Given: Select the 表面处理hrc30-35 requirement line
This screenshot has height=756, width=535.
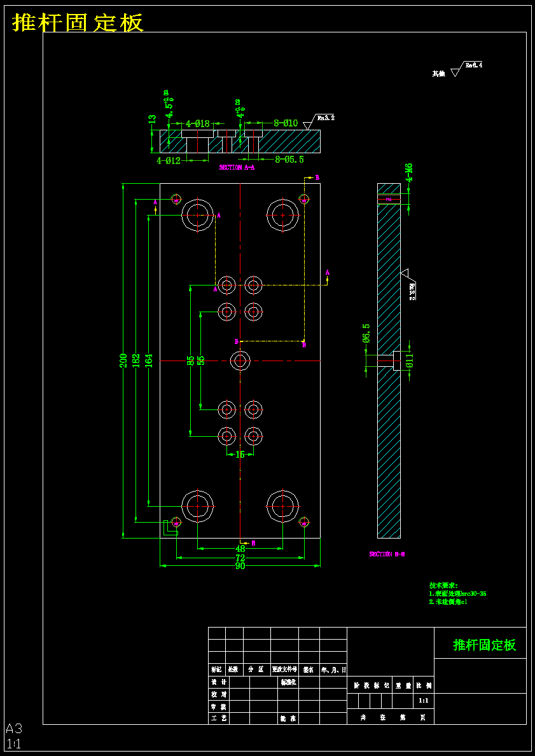Looking at the screenshot, I should 457,593.
